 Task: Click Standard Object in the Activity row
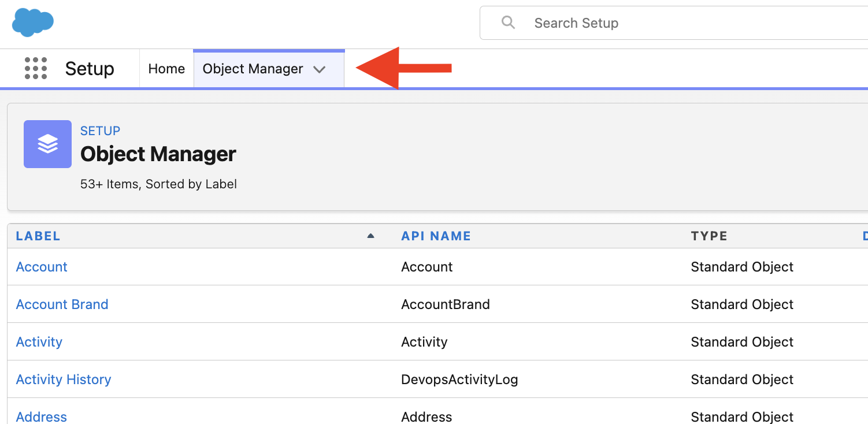[742, 342]
